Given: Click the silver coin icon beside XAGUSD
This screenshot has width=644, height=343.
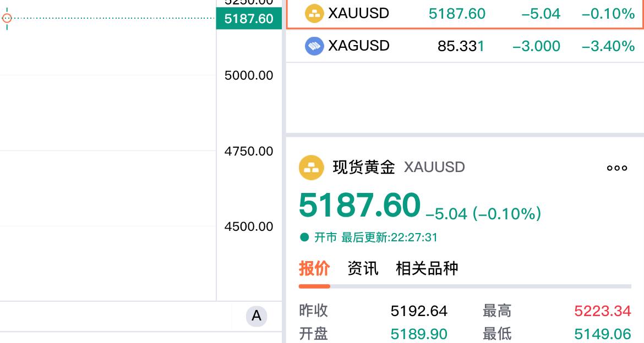Looking at the screenshot, I should [314, 46].
